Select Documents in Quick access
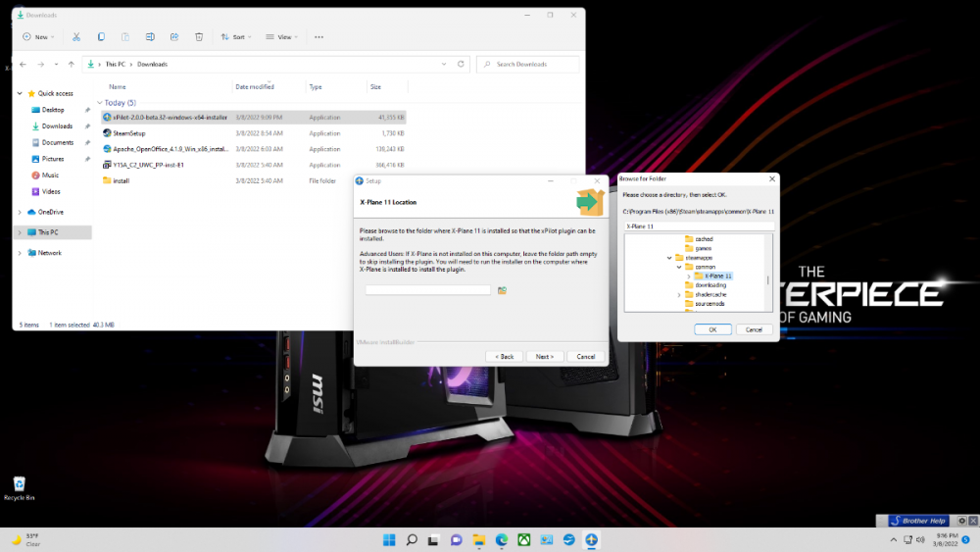Image resolution: width=980 pixels, height=552 pixels. point(57,142)
